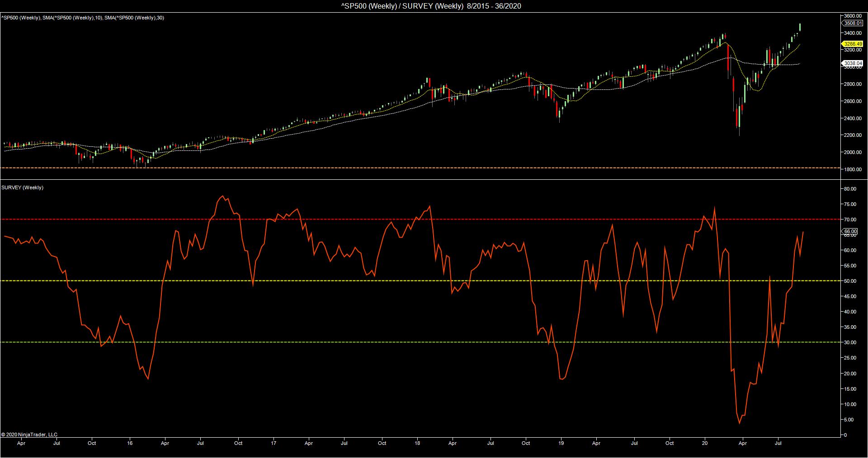Click the 75.00 survey axis label
Viewport: 868px width, 458px height.
coord(850,204)
